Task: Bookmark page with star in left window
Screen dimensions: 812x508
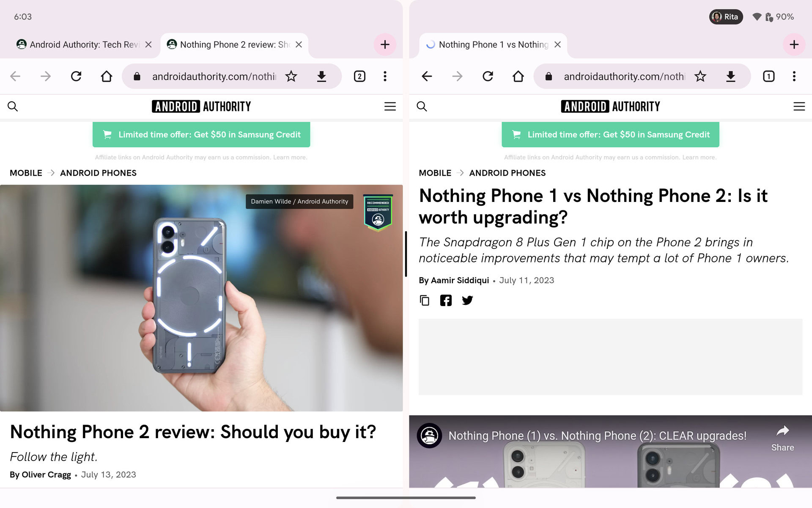Action: 291,76
